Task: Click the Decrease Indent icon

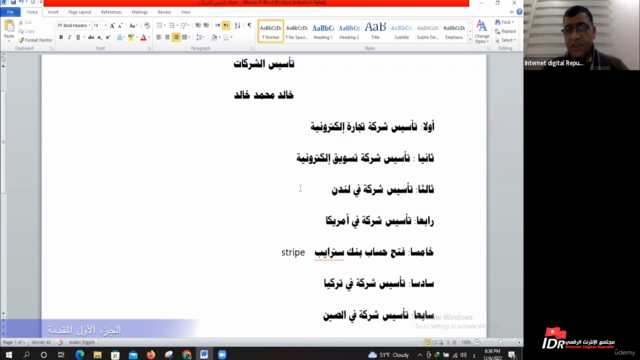Action: coord(198,26)
